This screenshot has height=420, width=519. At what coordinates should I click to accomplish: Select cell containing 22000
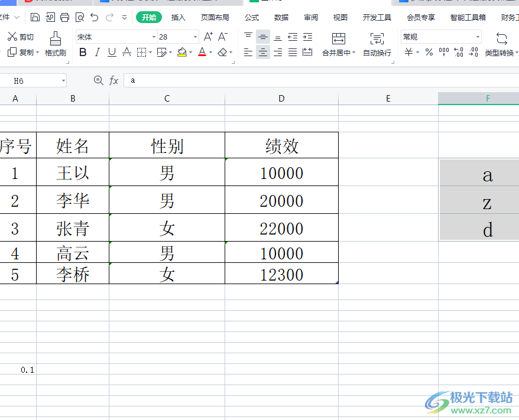coord(282,227)
